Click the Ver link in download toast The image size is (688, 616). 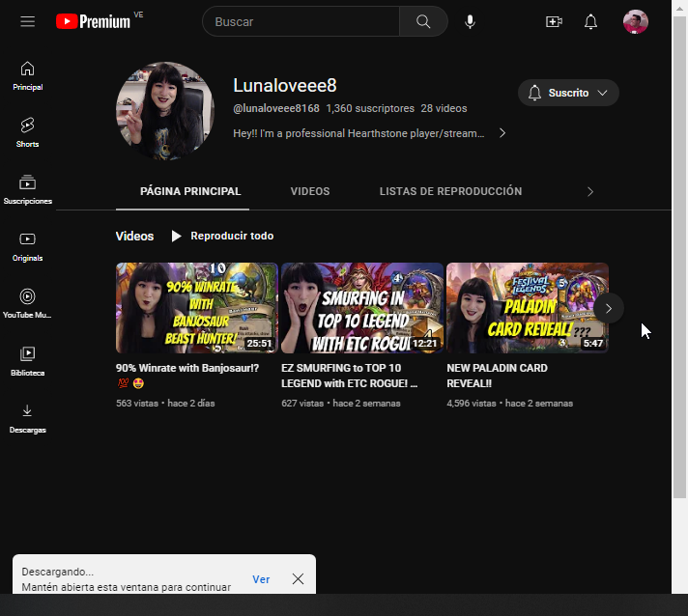261,579
